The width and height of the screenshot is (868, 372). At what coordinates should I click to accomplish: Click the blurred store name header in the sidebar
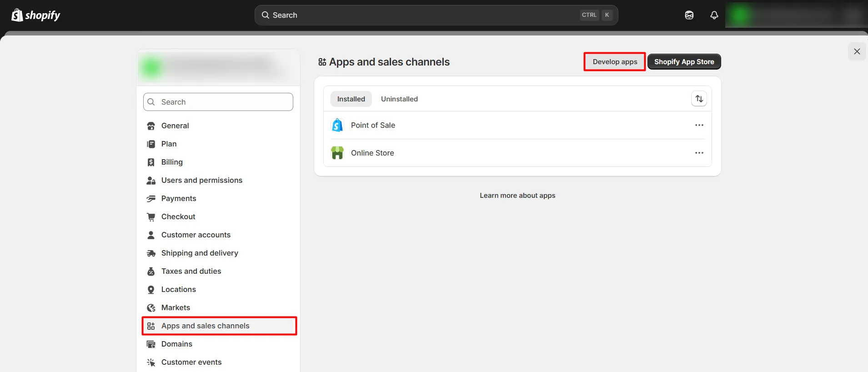point(218,67)
